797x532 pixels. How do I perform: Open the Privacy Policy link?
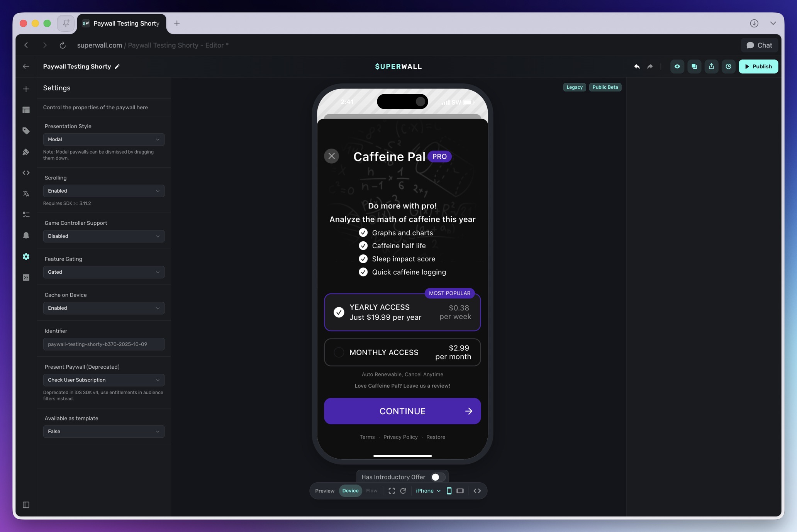(400, 437)
